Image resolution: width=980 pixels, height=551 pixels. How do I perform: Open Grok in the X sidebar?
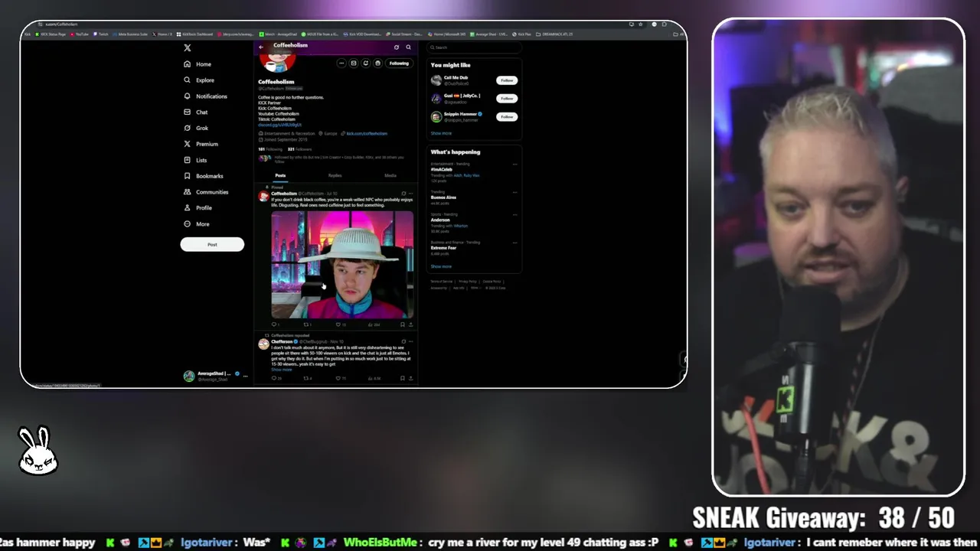click(196, 129)
